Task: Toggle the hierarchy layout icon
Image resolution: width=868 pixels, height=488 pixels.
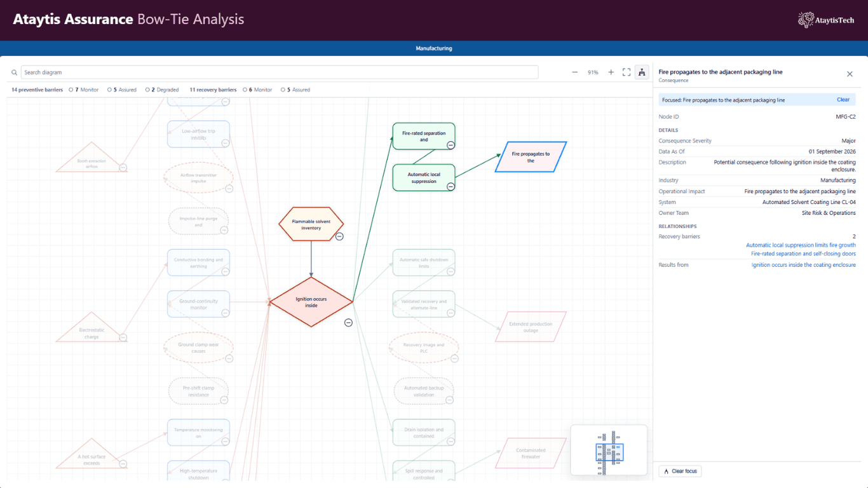Action: 642,72
